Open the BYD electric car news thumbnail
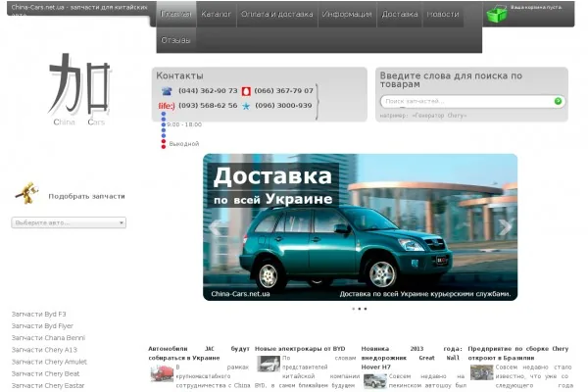 tap(269, 364)
